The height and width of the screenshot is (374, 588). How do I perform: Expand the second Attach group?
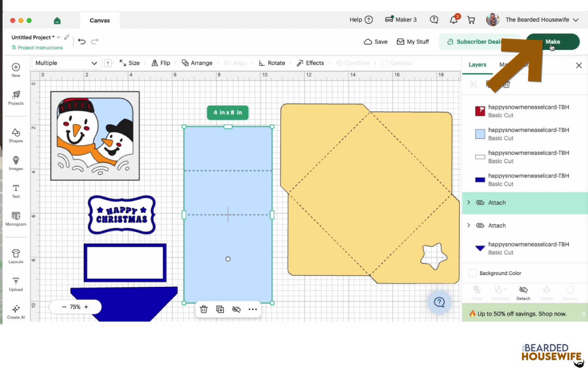tap(469, 225)
